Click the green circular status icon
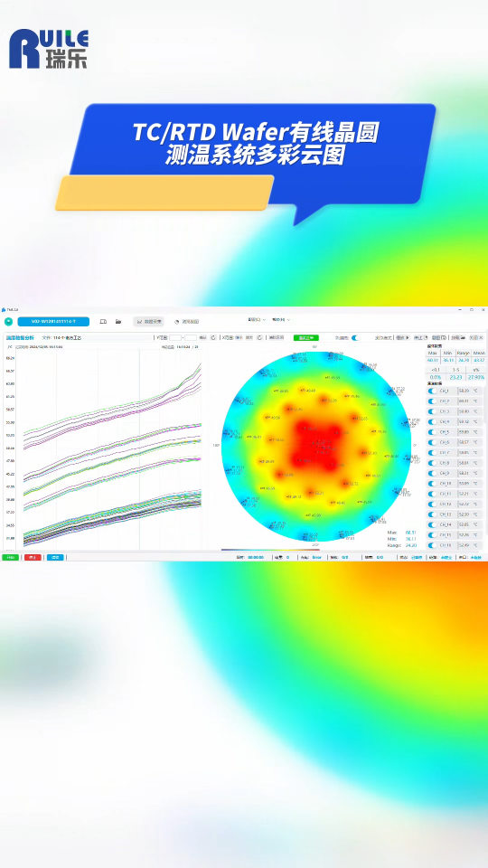This screenshot has width=488, height=868. tap(8, 322)
